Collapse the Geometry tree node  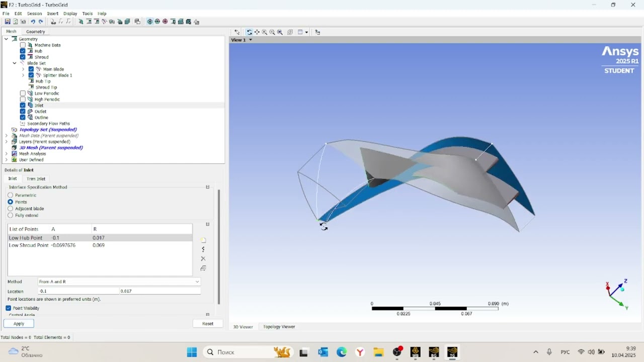tap(6, 39)
